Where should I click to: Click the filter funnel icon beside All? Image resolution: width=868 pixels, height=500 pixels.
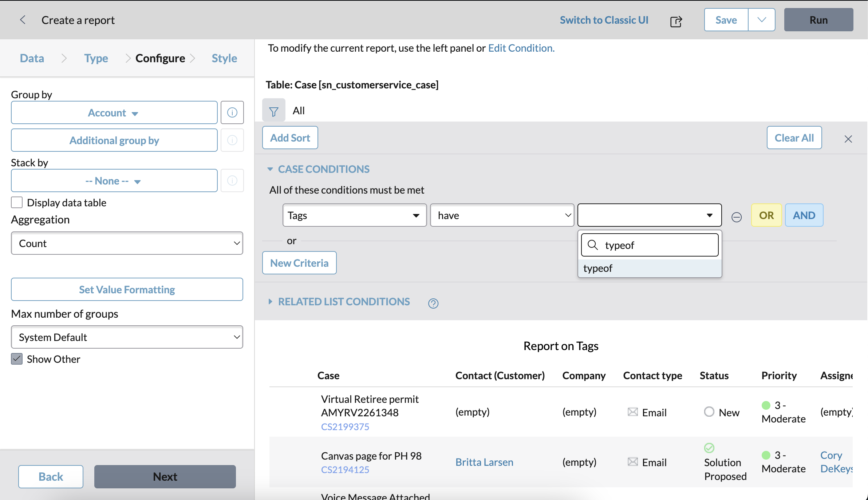click(x=273, y=110)
